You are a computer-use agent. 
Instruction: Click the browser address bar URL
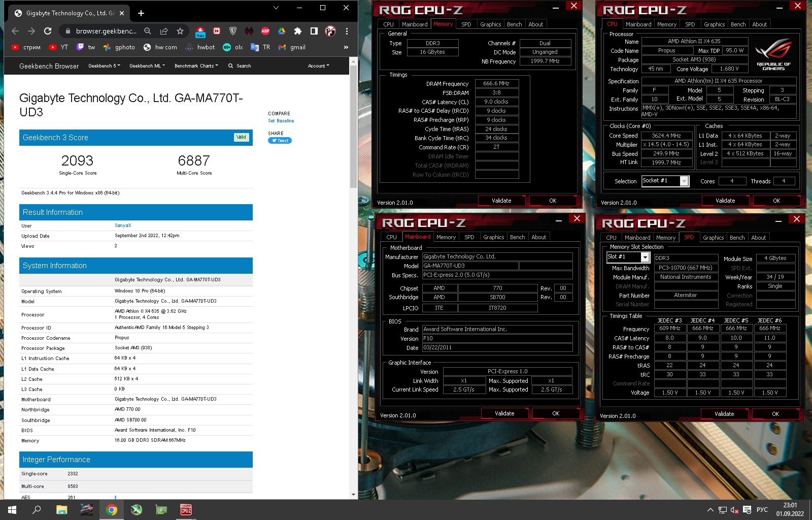(x=106, y=31)
